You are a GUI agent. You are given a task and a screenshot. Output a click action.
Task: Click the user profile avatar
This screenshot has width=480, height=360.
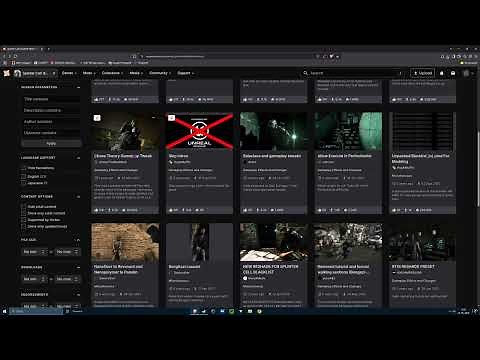466,73
